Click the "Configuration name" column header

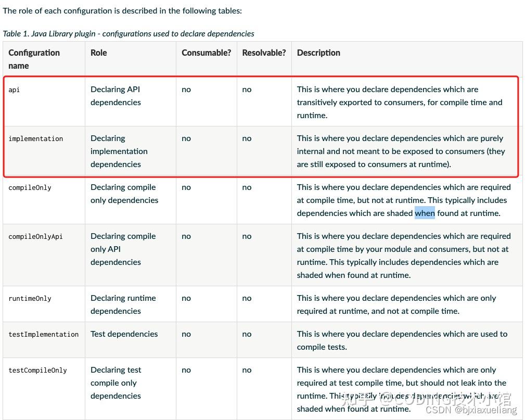click(34, 59)
